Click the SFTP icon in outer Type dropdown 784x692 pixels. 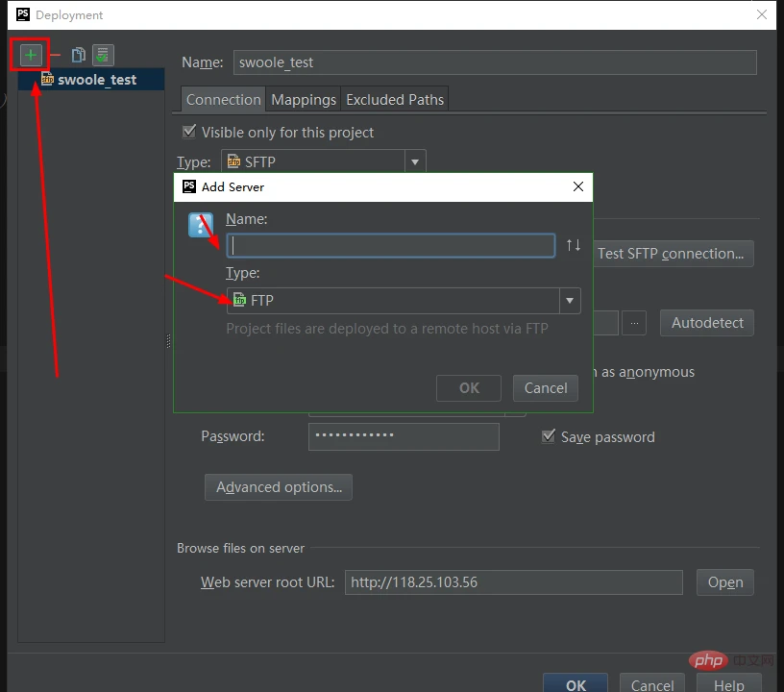point(234,161)
